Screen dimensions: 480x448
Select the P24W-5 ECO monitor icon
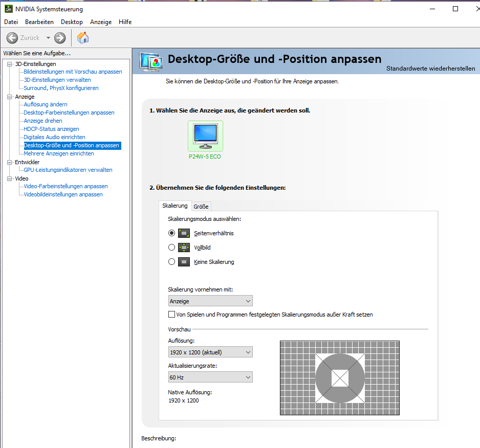205,136
